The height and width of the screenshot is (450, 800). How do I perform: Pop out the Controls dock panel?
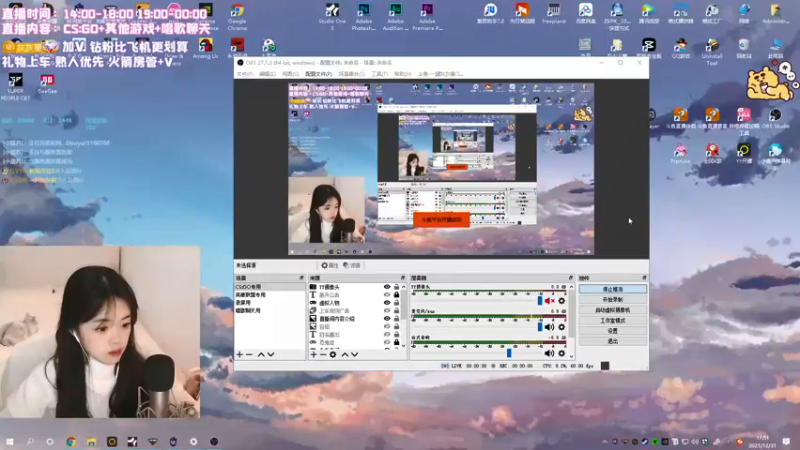(644, 278)
